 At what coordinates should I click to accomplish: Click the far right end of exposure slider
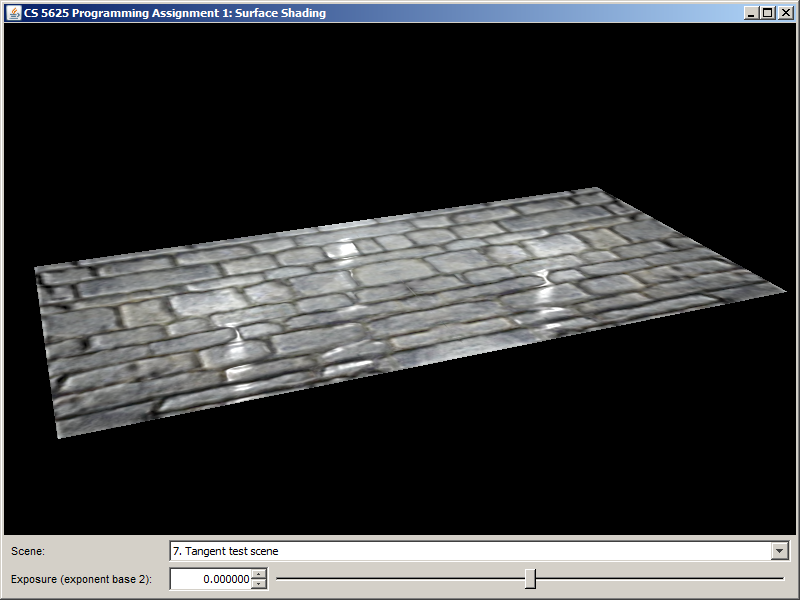(783, 579)
